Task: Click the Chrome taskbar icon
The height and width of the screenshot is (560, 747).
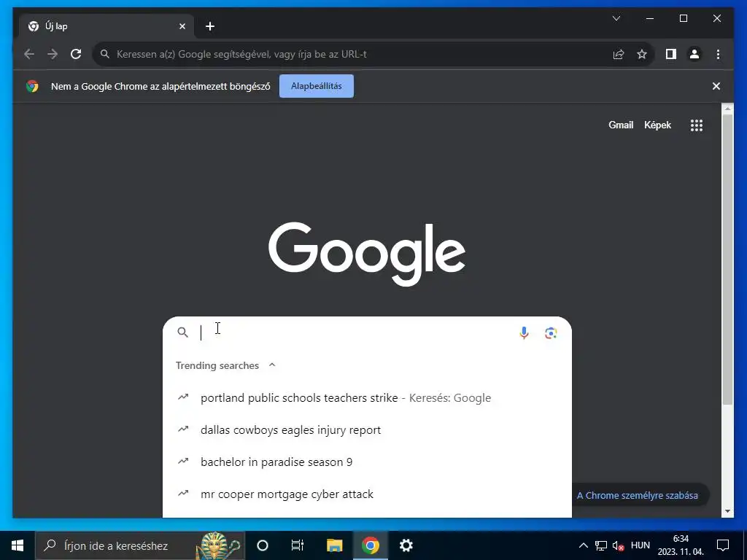Action: coord(370,545)
